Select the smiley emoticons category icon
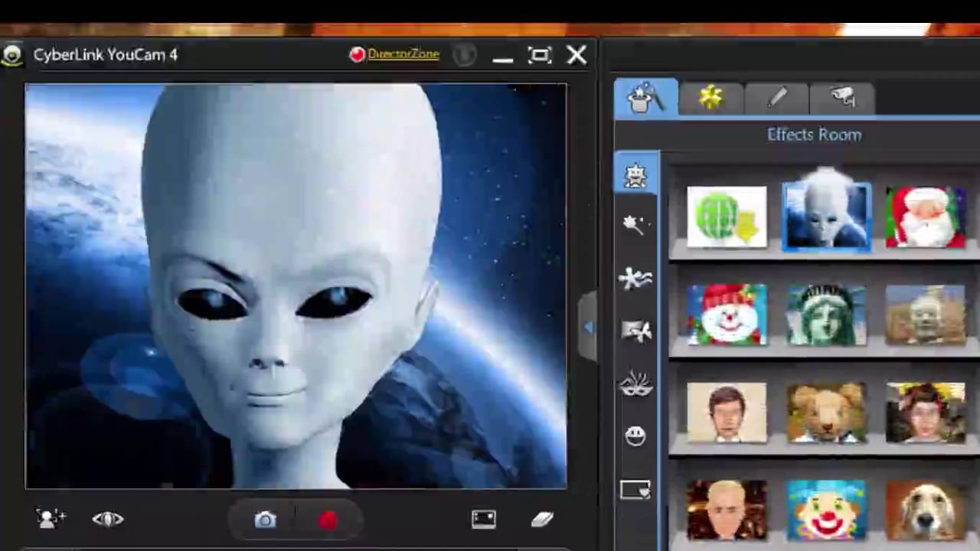 (x=635, y=435)
